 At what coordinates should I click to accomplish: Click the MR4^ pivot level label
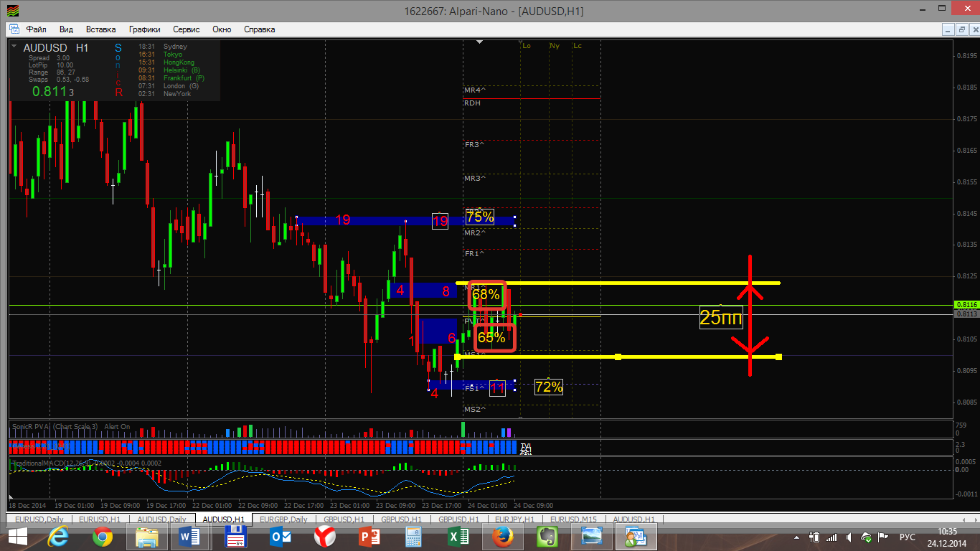[474, 90]
